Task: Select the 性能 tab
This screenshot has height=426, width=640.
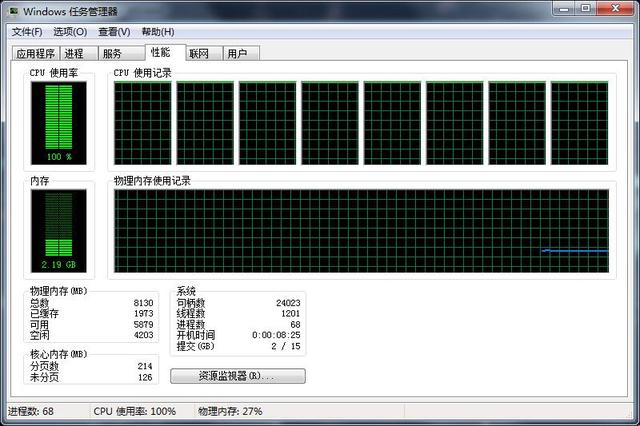Action: pyautogui.click(x=165, y=52)
